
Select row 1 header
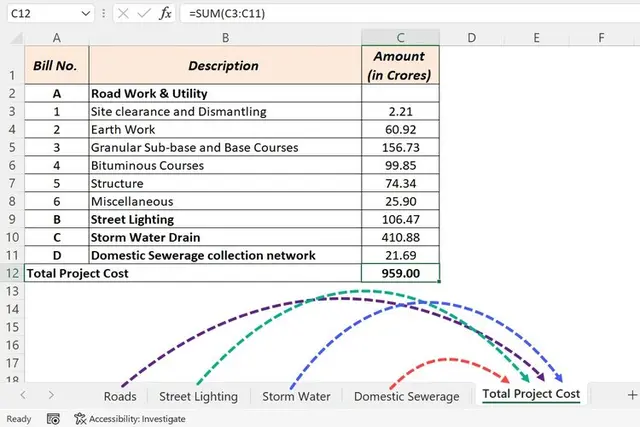tap(12, 65)
